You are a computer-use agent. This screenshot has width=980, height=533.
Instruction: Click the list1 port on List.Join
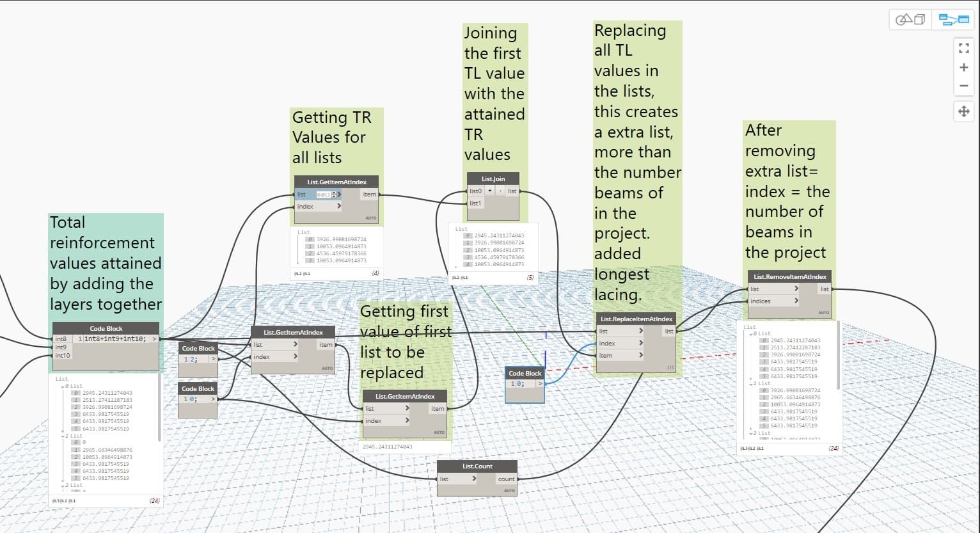(475, 203)
